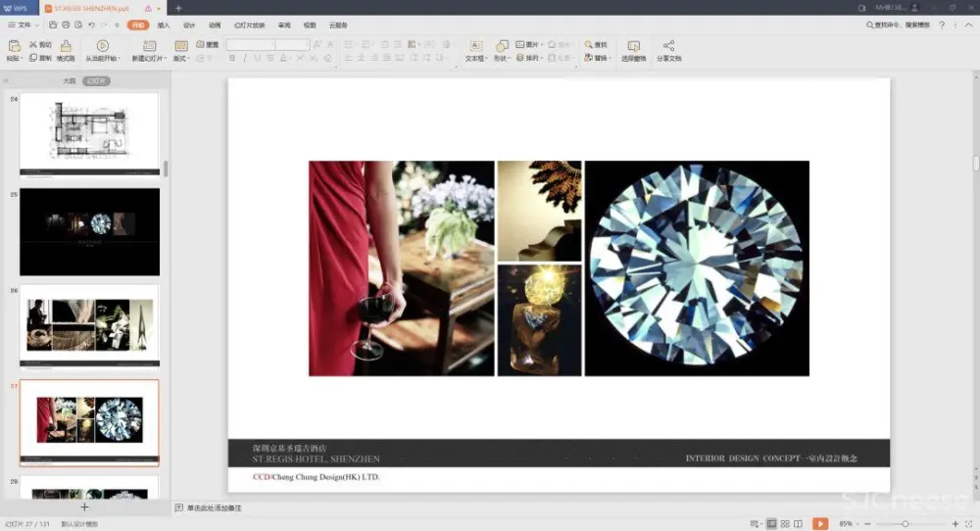Image resolution: width=980 pixels, height=531 pixels.
Task: Click the Find magnifier icon
Action: click(589, 45)
